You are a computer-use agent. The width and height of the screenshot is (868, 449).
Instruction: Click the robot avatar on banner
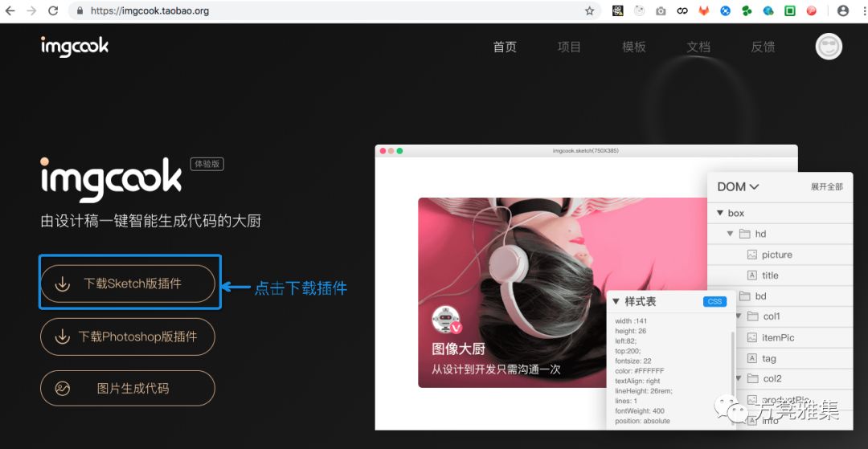(x=445, y=320)
